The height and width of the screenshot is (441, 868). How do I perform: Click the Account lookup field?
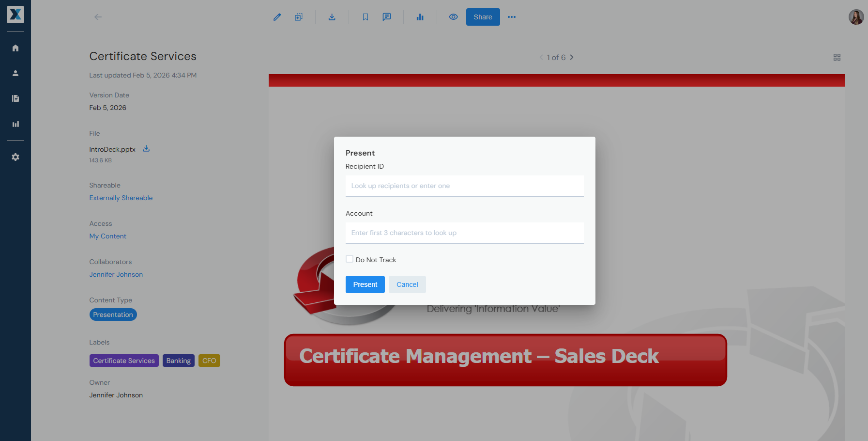click(x=465, y=233)
